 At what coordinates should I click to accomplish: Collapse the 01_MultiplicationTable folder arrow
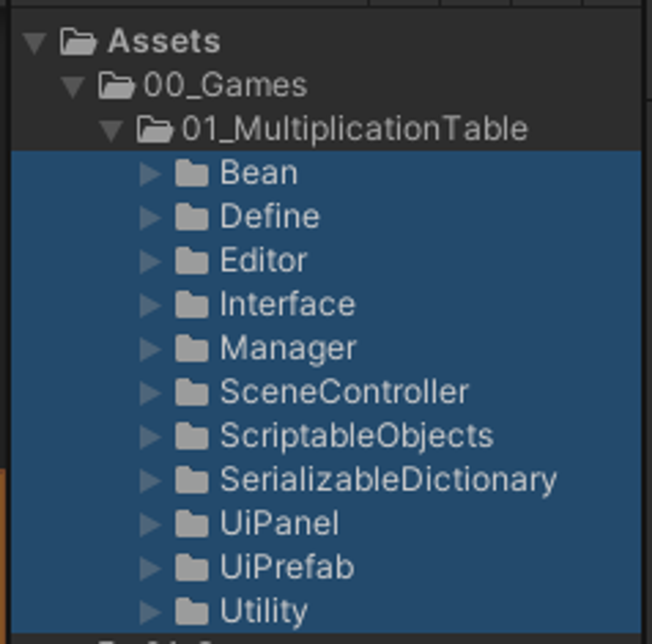111,131
